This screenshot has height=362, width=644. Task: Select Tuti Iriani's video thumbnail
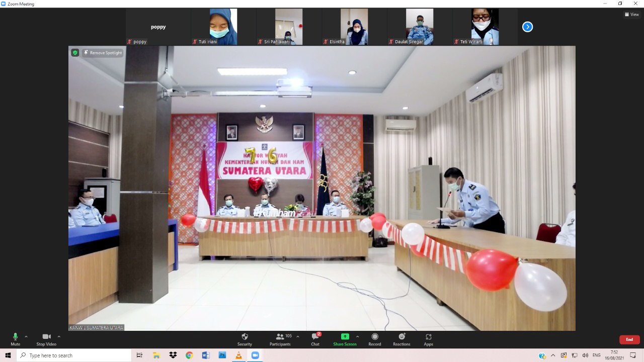coord(223,27)
